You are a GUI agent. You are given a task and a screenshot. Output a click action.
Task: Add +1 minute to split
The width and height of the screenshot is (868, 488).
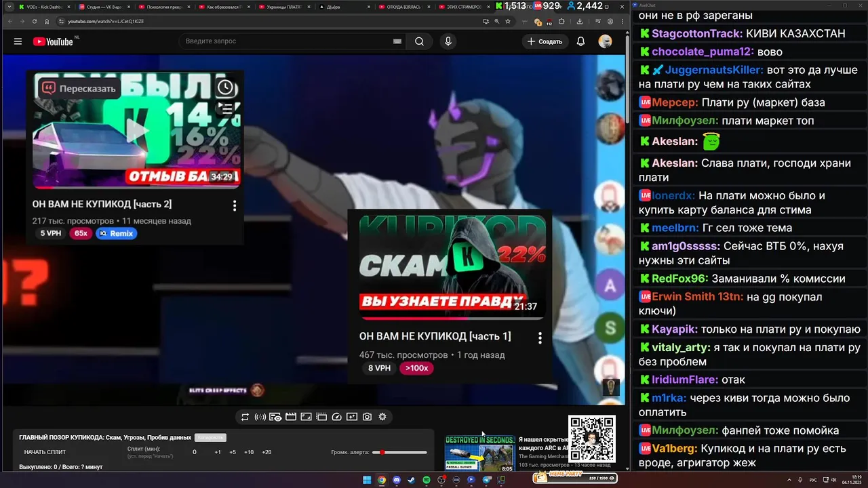click(218, 452)
